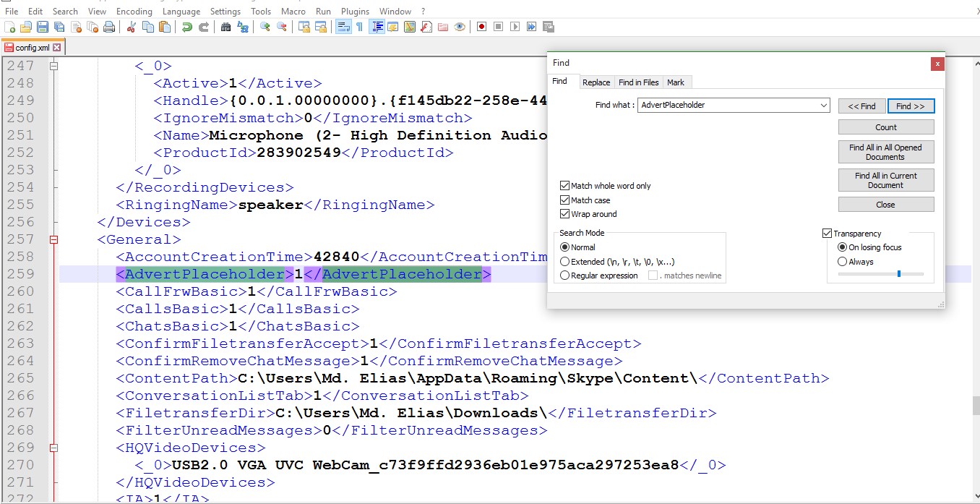Viewport: 980px width, 504px height.
Task: Click Find All in All Opened Documents
Action: pos(886,152)
